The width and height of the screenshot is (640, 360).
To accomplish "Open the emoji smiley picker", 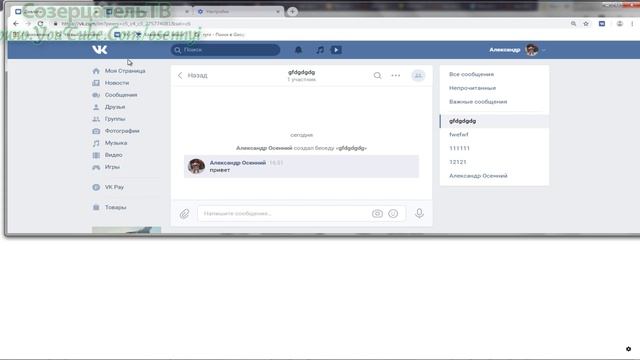I will click(393, 213).
